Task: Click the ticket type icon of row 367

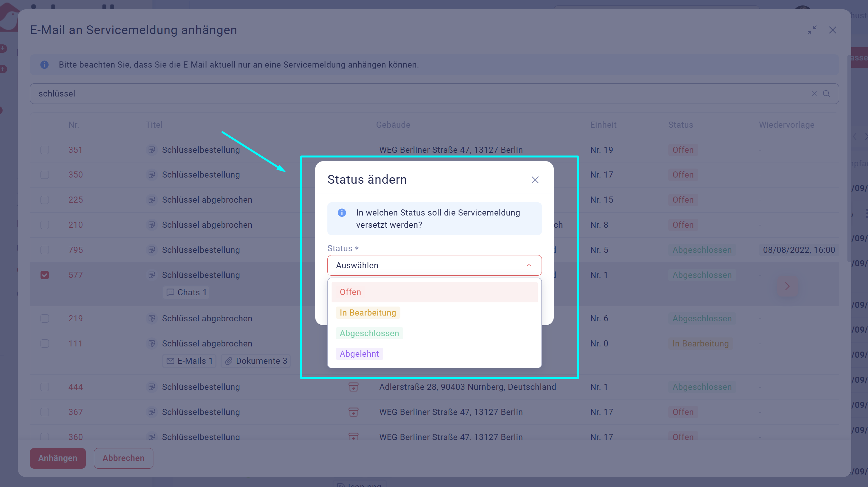Action: (x=151, y=412)
